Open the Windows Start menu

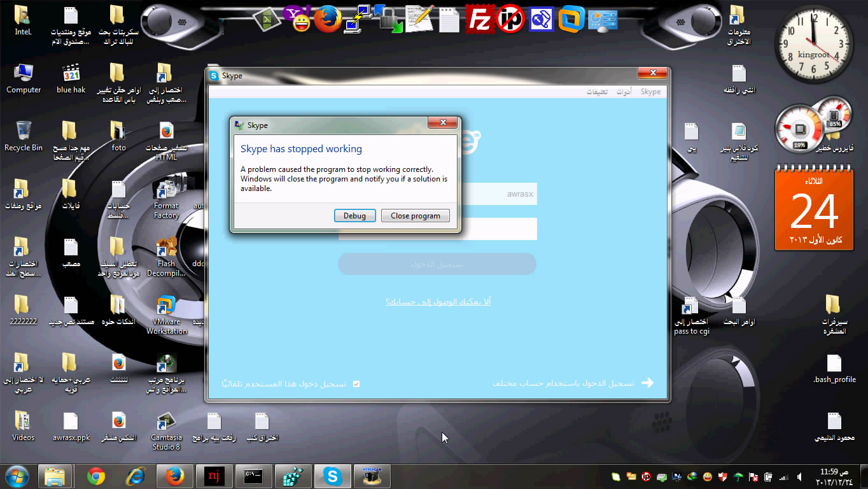(17, 476)
